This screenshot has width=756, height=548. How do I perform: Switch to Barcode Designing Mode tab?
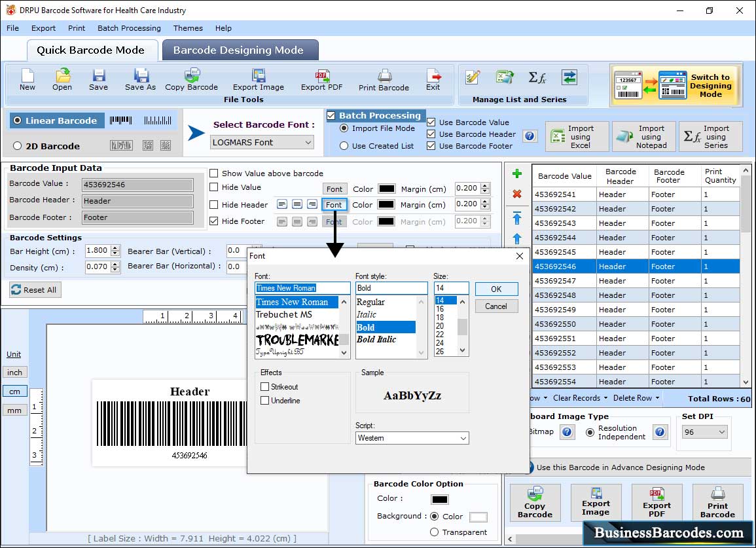pos(239,50)
